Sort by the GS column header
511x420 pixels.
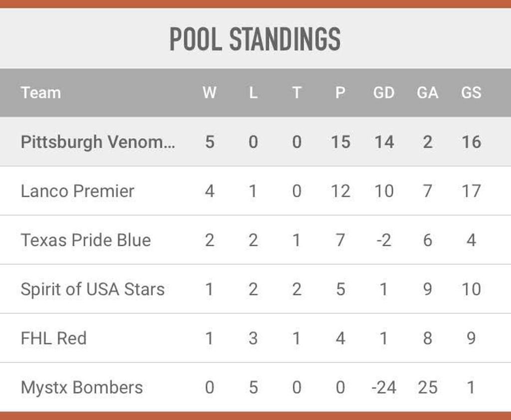tap(471, 93)
